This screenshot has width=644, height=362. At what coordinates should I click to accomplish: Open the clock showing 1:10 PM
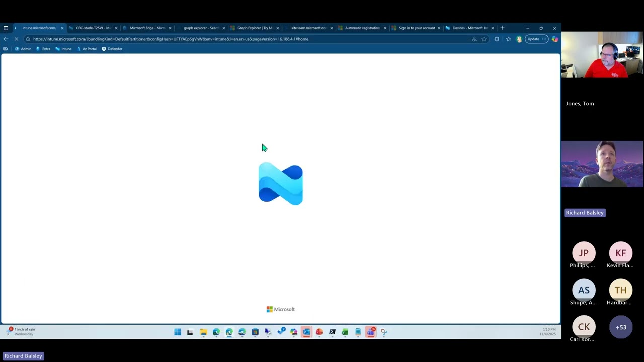[548, 332]
